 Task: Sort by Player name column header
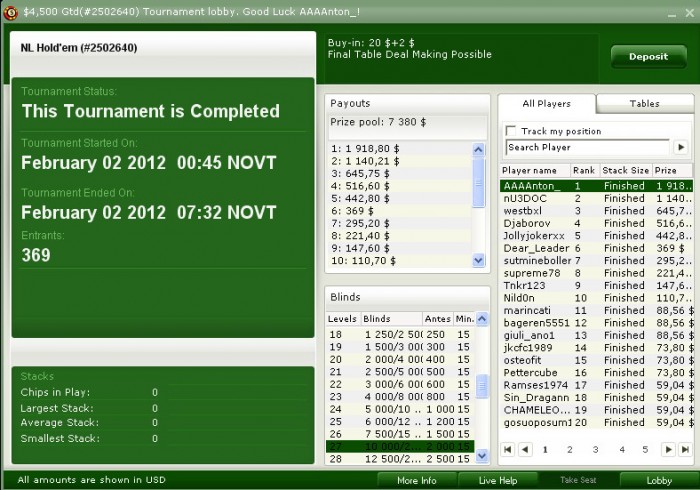tap(535, 170)
